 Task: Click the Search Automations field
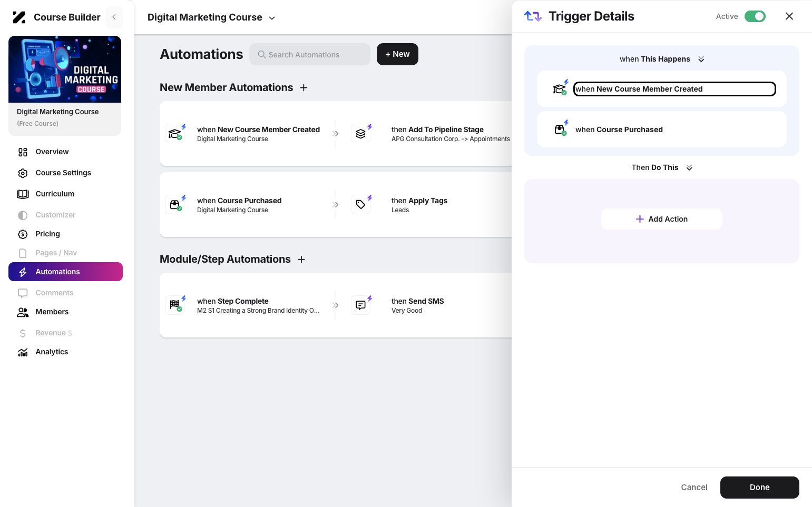coord(310,54)
